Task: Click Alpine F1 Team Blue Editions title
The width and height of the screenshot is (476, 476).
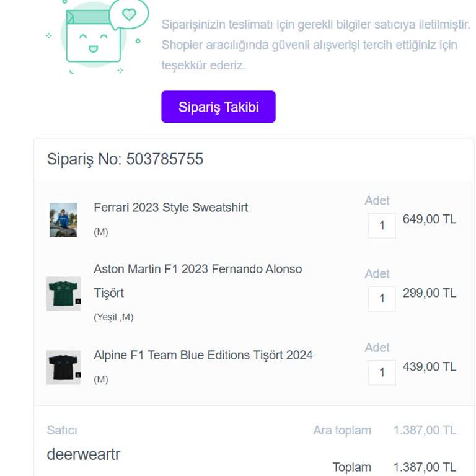Action: click(x=203, y=355)
